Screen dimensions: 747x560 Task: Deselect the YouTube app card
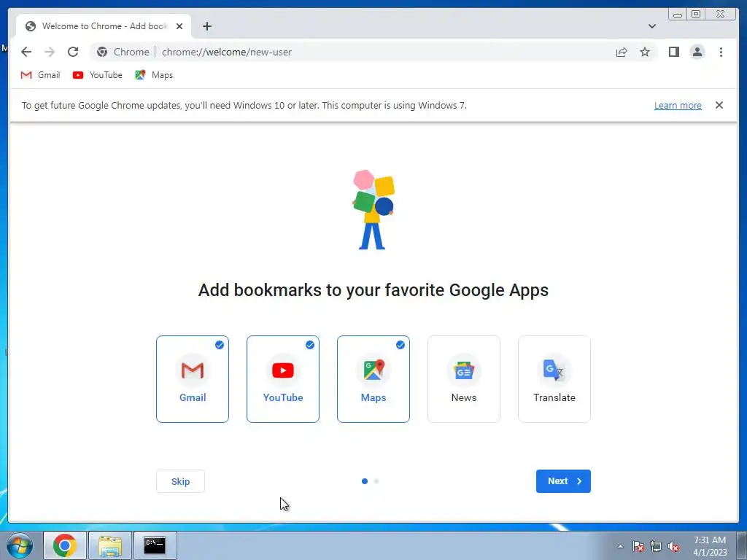pos(283,379)
